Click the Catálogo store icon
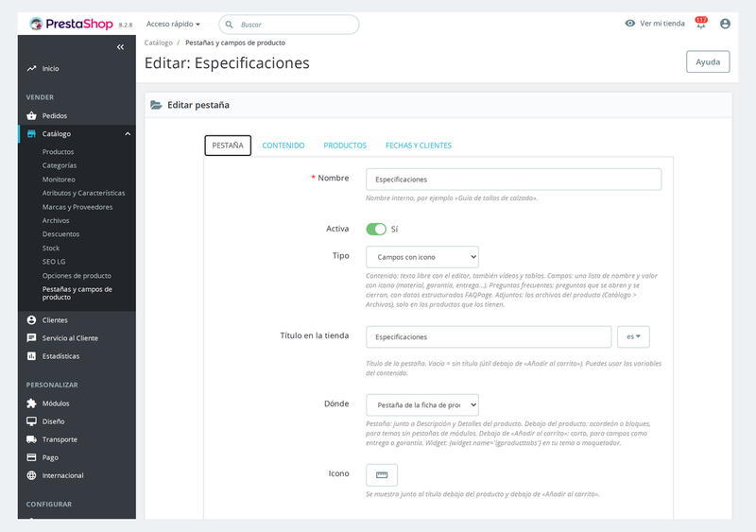 pos(31,133)
